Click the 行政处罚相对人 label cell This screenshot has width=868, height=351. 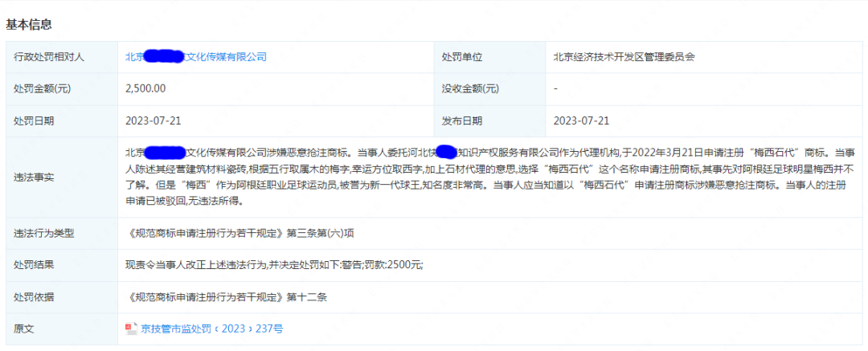(62, 56)
